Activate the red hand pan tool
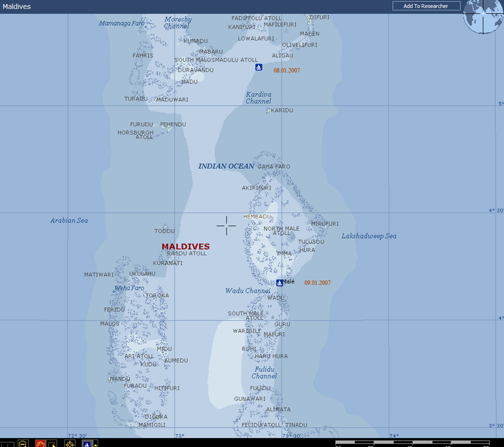Screen dimensions: 504x447 [40, 443]
